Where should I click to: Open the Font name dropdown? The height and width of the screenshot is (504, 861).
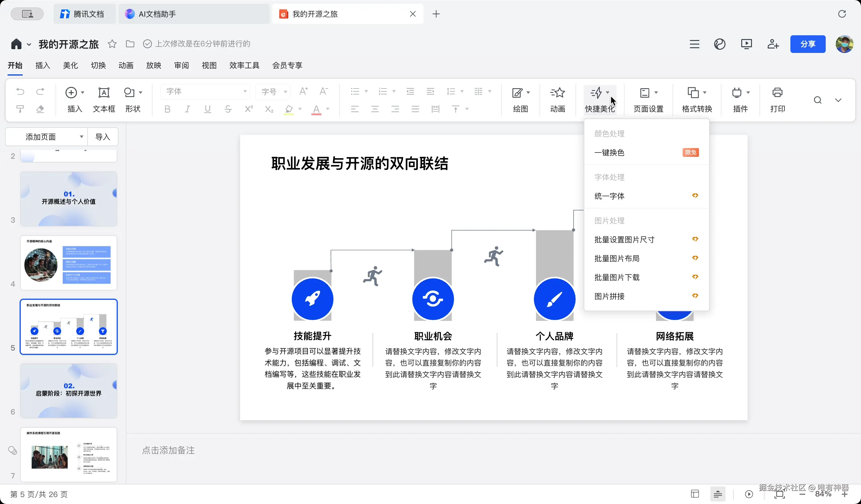tap(245, 92)
